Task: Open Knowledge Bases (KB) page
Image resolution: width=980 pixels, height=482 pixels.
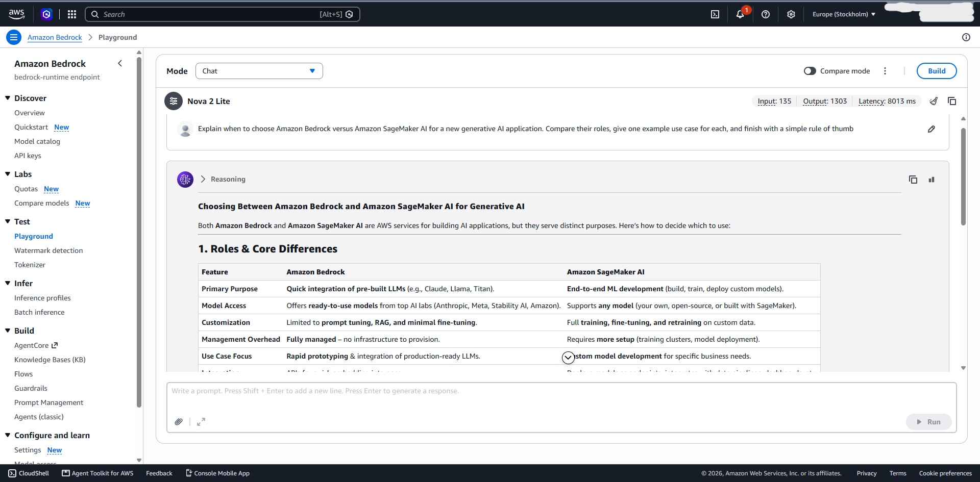Action: click(x=50, y=360)
